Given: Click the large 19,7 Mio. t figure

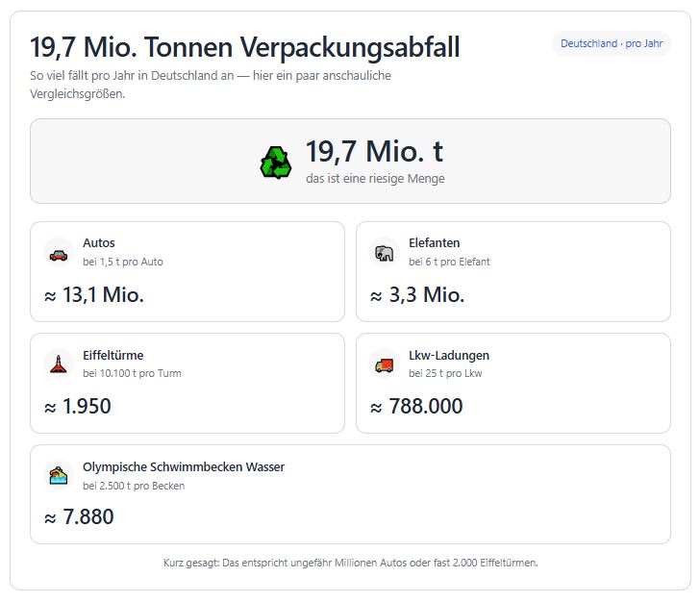Looking at the screenshot, I should point(374,152).
